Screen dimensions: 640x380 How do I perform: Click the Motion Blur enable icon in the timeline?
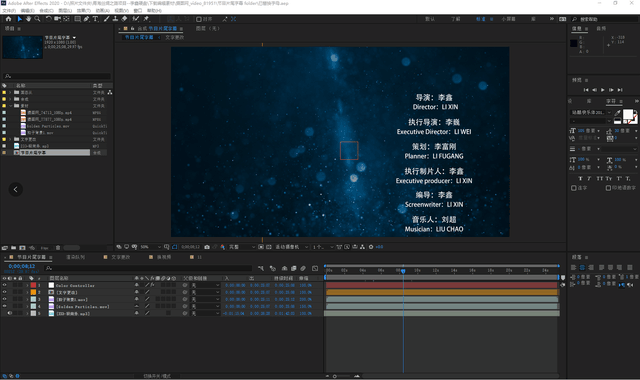(303, 268)
